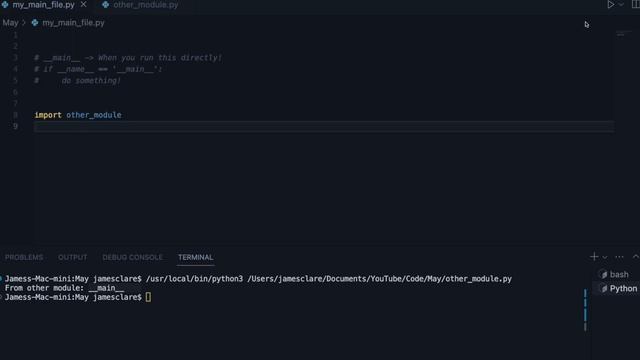Select the Python terminal instance
640x360 pixels.
click(x=618, y=289)
